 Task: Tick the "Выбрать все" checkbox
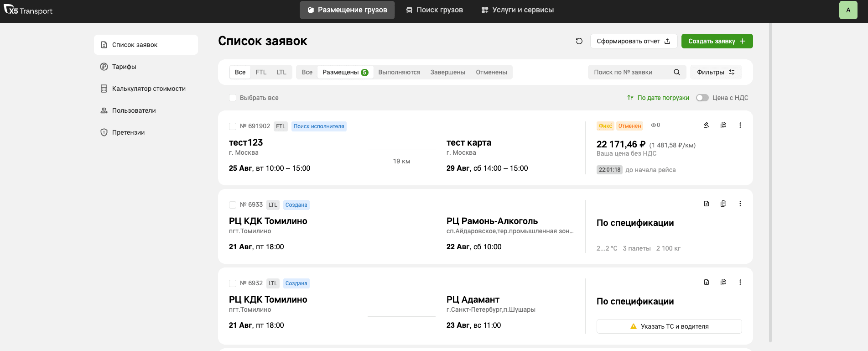tap(233, 98)
